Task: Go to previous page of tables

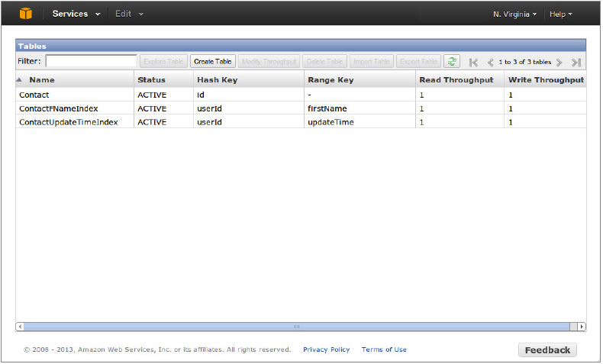Action: point(490,63)
